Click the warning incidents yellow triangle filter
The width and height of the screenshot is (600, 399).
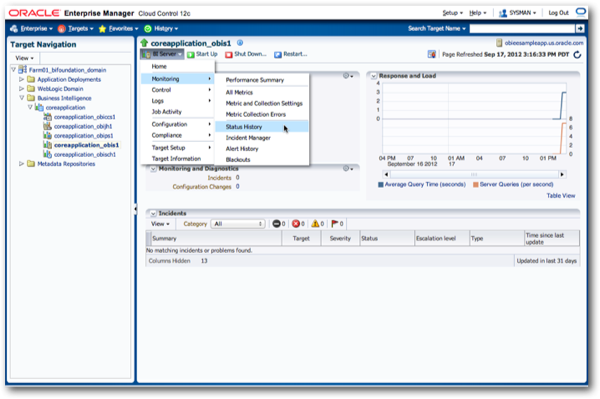[315, 224]
